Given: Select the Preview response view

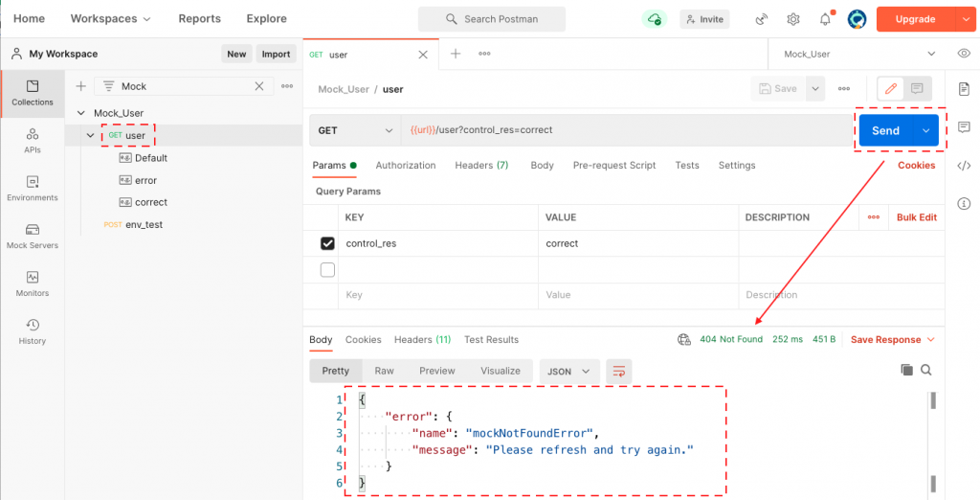Looking at the screenshot, I should click(437, 371).
